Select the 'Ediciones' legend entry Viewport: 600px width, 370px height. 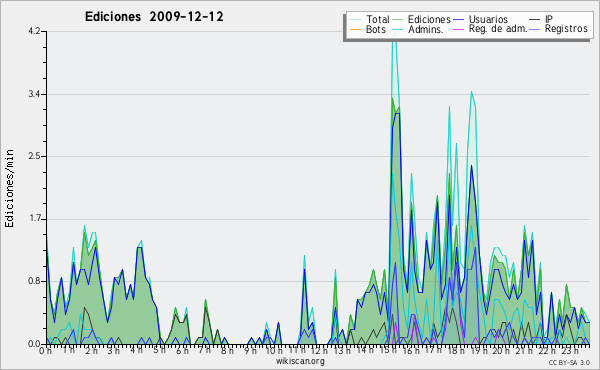tap(429, 19)
